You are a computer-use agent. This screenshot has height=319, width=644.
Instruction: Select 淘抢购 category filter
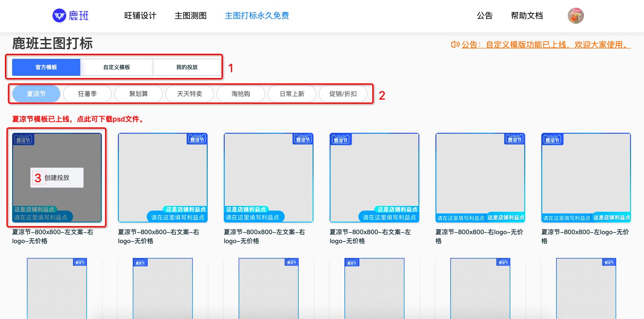(x=241, y=94)
